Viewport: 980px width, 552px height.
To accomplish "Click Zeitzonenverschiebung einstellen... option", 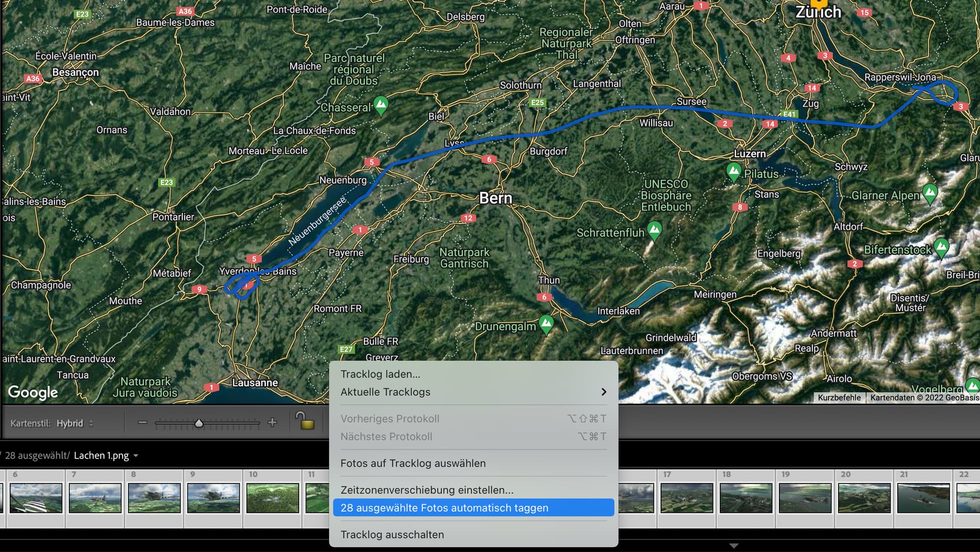I will [427, 490].
